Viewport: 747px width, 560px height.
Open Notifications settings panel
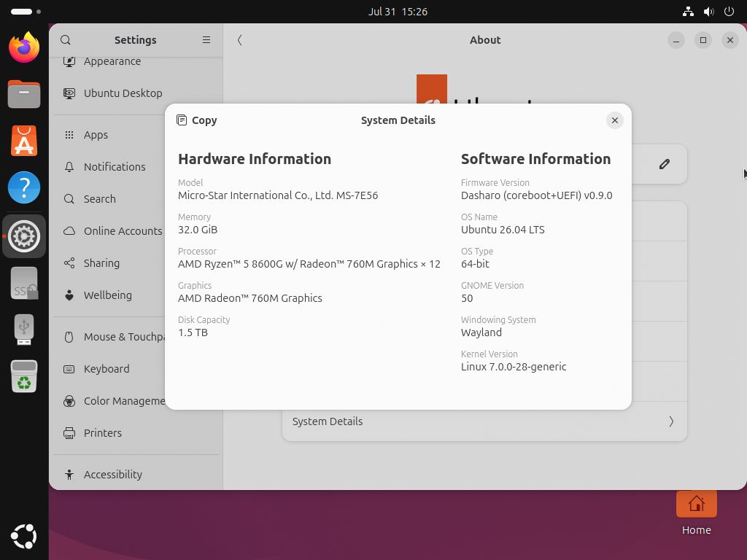136,167
